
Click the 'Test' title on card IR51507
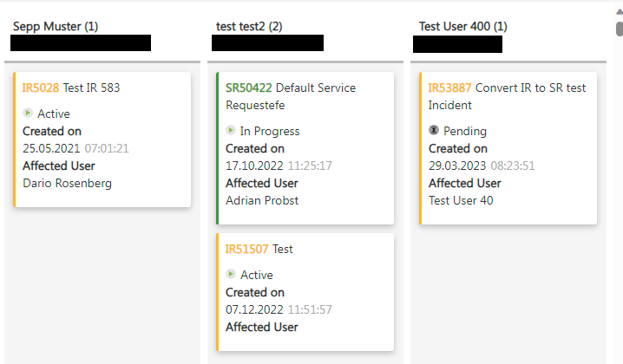(x=283, y=249)
